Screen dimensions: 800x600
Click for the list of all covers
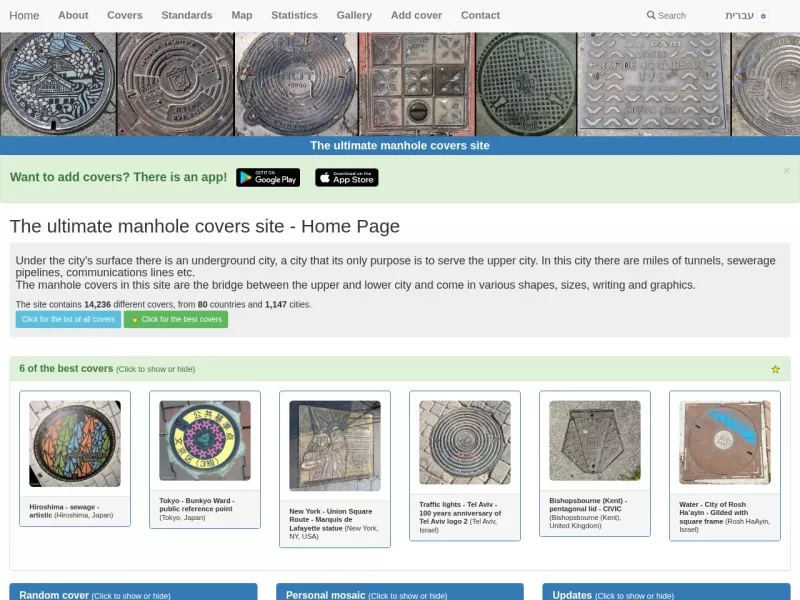pos(68,319)
